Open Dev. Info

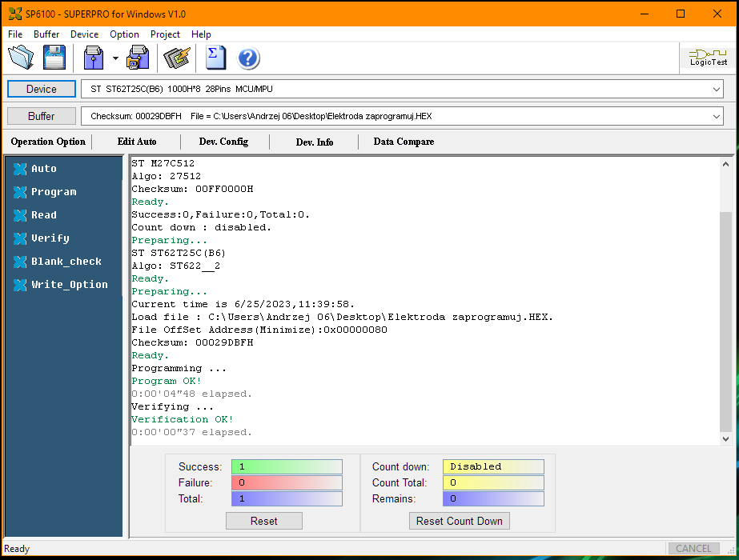click(315, 142)
